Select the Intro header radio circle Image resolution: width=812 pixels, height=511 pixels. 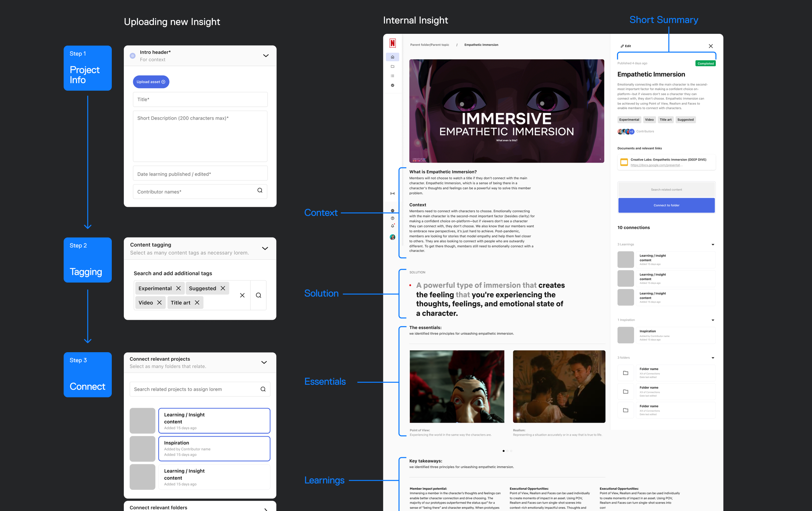133,56
